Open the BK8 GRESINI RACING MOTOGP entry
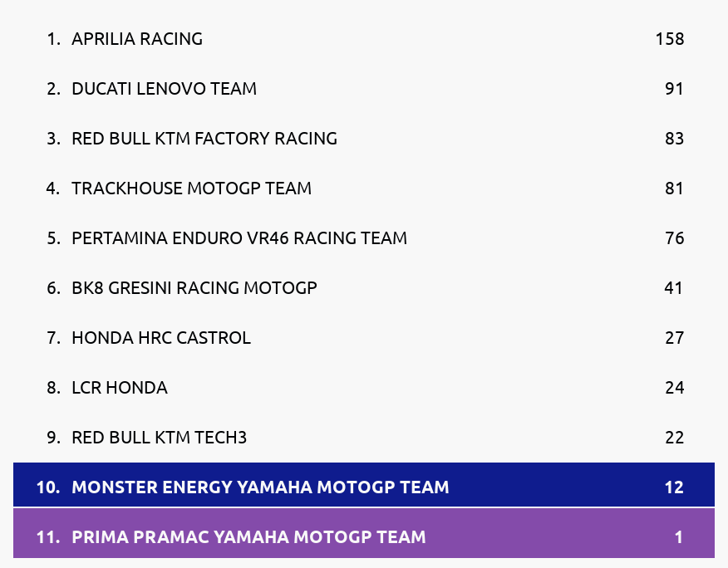The width and height of the screenshot is (728, 568). click(194, 288)
